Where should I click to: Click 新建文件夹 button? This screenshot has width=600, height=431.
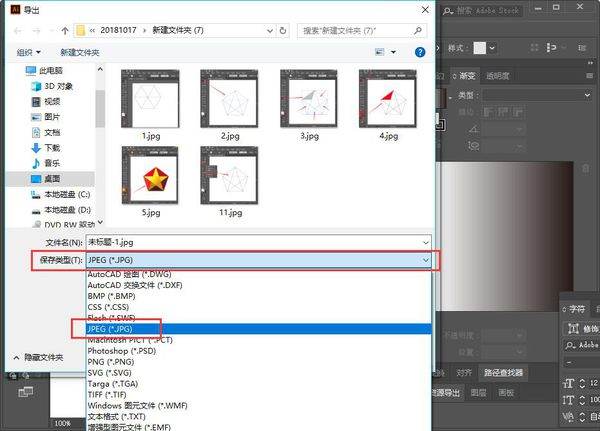[x=80, y=52]
